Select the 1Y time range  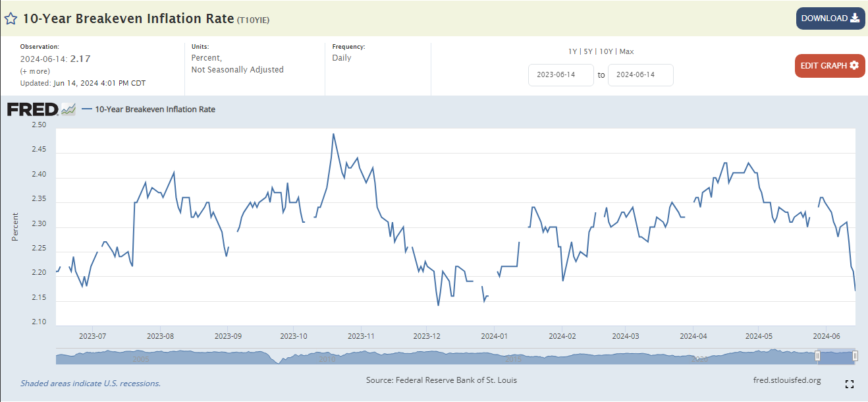point(573,51)
